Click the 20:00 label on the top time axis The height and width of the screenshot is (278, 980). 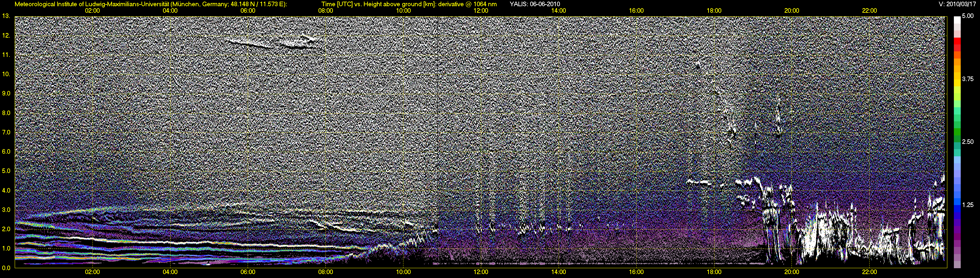792,11
